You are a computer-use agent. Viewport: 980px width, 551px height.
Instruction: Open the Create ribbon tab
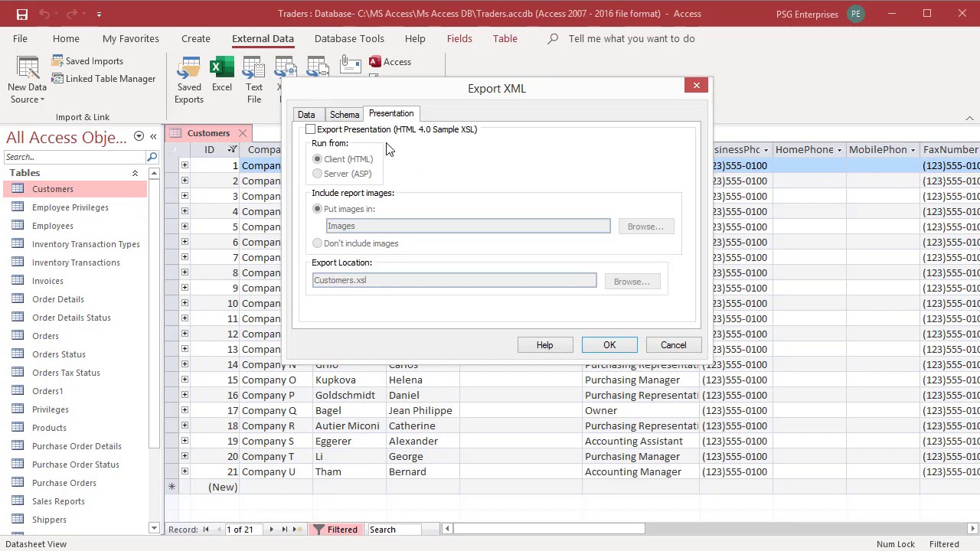196,38
